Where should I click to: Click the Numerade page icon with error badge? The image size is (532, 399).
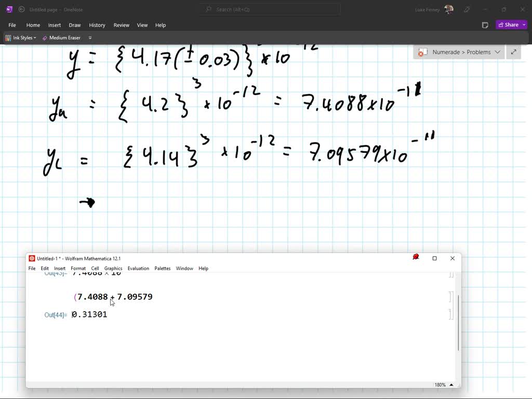[422, 52]
